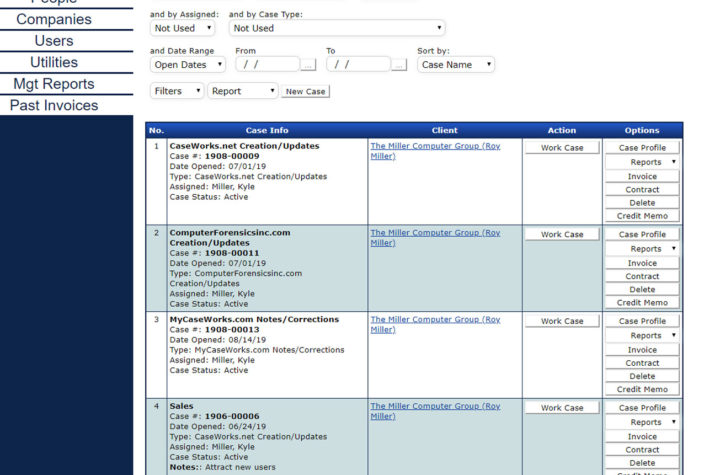
Task: Open Credit Memo for MyCaseWorks.com case
Action: point(642,389)
